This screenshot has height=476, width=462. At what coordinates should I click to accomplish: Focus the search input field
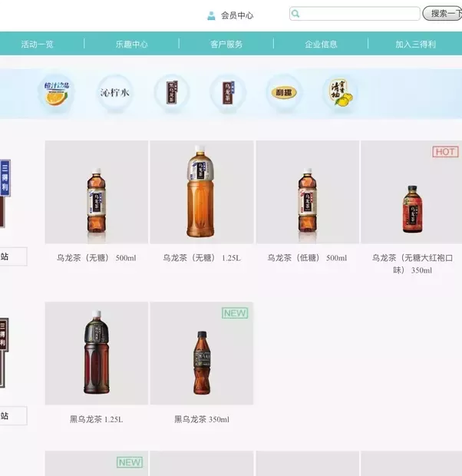coord(355,14)
